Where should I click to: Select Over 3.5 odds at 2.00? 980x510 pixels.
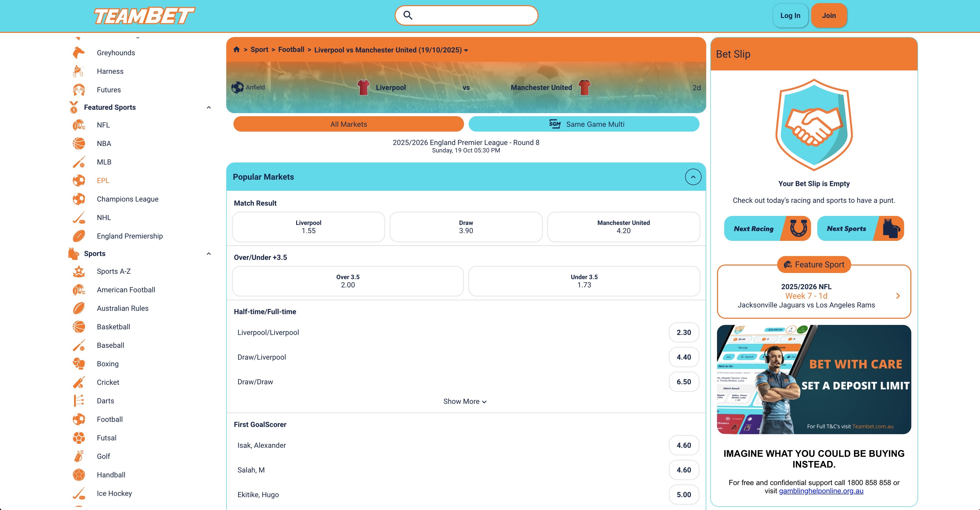pos(347,281)
